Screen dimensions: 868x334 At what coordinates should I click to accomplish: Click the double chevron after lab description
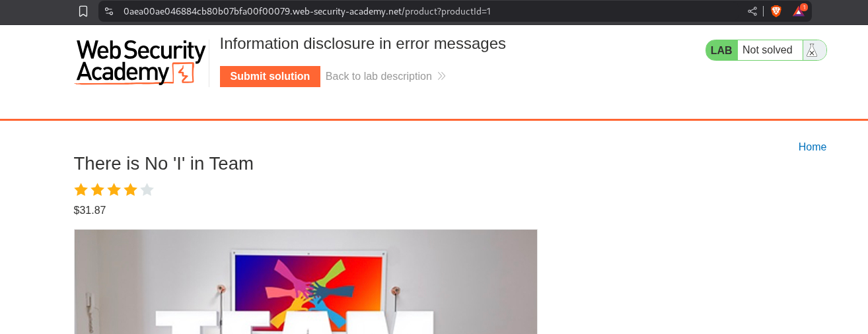(x=441, y=77)
